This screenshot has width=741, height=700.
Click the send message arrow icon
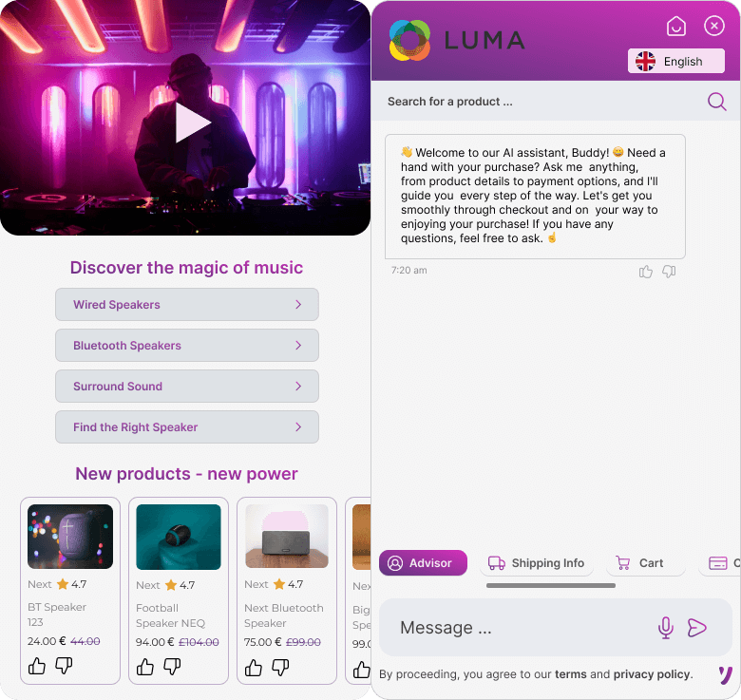tap(696, 627)
